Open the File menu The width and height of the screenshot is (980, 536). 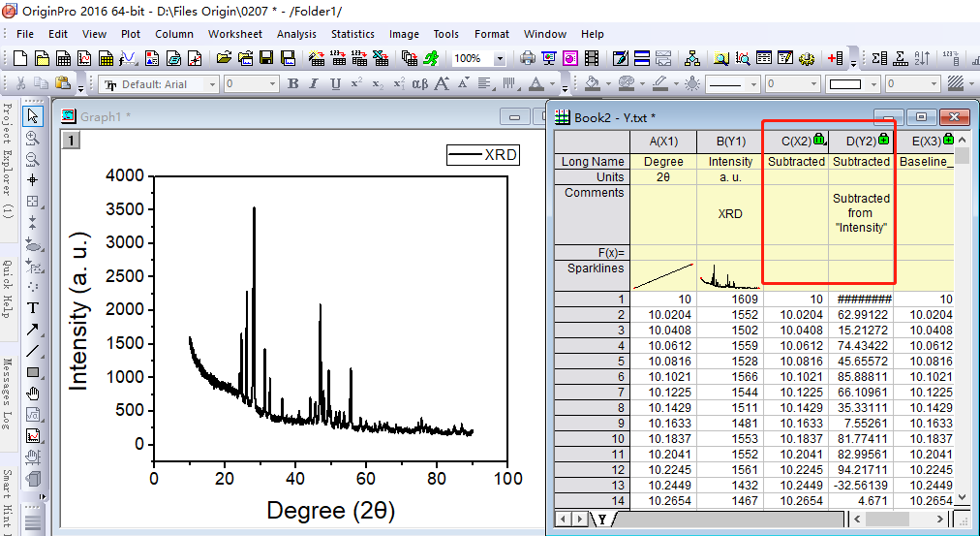coord(25,34)
